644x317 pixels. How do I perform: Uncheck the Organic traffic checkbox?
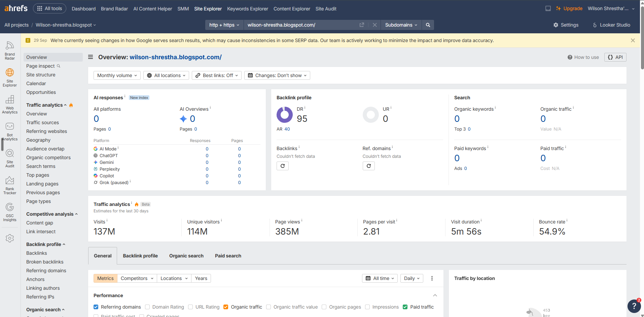pyautogui.click(x=226, y=307)
